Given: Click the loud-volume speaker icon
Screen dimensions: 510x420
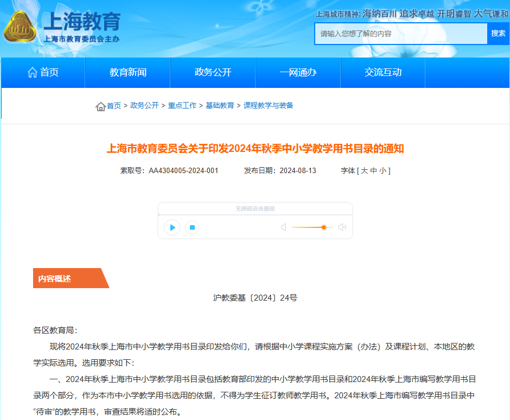Looking at the screenshot, I should click(342, 227).
